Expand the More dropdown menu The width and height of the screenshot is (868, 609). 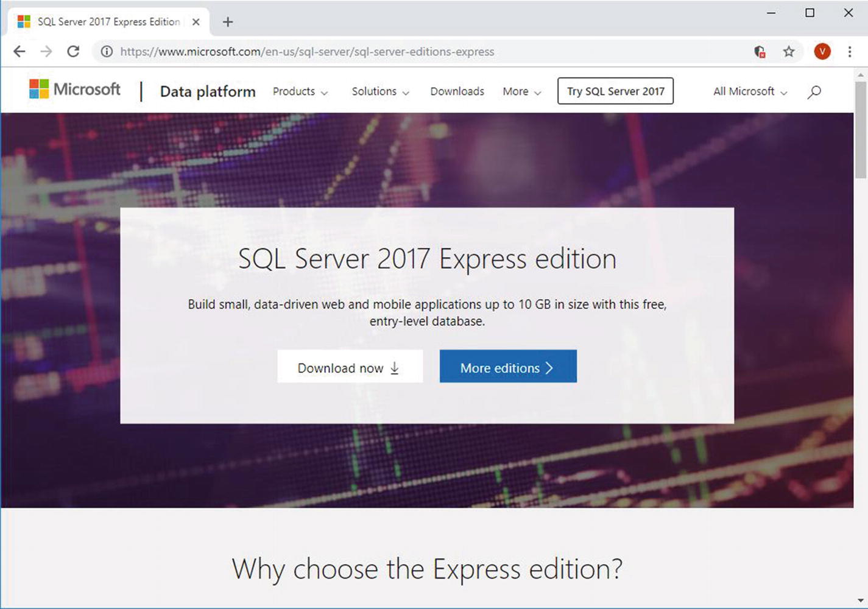coord(522,91)
